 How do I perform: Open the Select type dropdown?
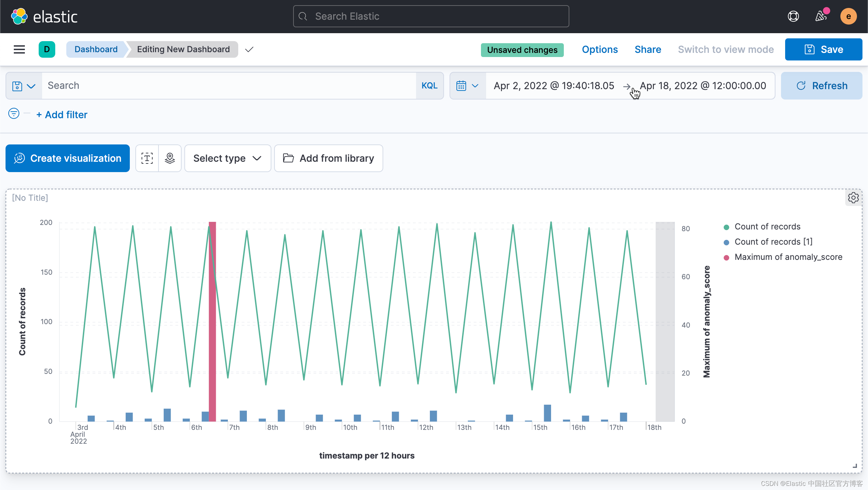(x=228, y=158)
